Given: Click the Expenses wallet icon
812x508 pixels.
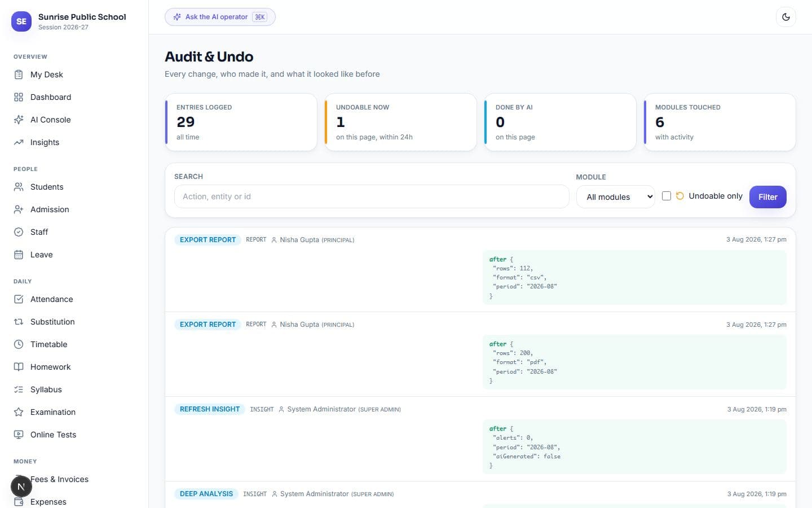Looking at the screenshot, I should [x=19, y=502].
